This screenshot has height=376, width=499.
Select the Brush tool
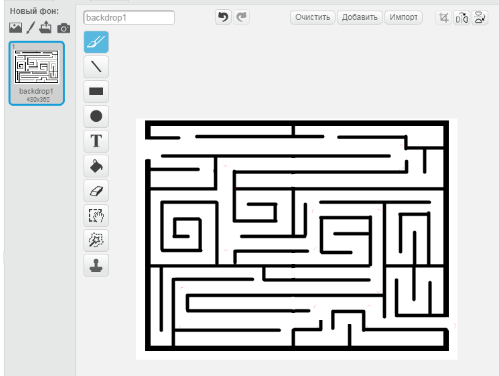pos(96,42)
